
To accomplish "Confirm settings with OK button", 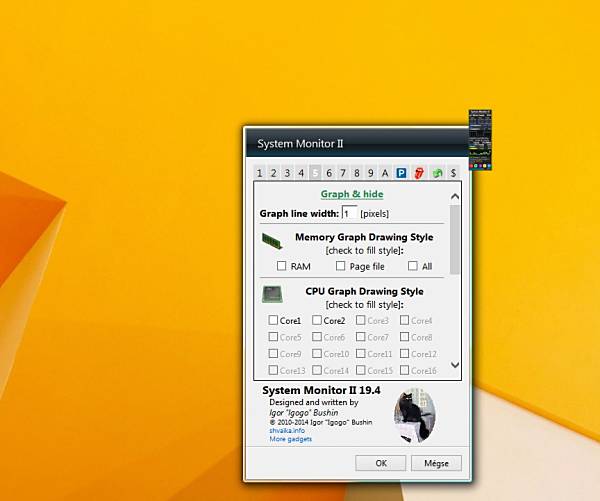I will tap(380, 463).
